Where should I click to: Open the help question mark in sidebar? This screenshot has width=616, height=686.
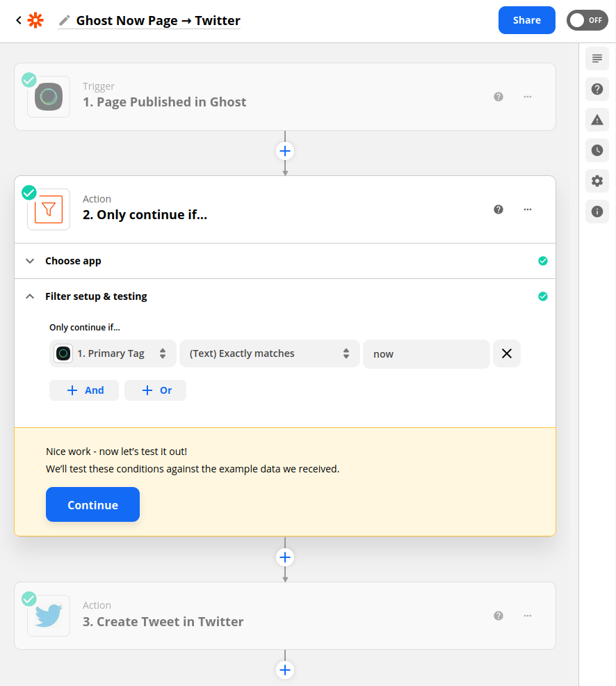click(x=597, y=89)
